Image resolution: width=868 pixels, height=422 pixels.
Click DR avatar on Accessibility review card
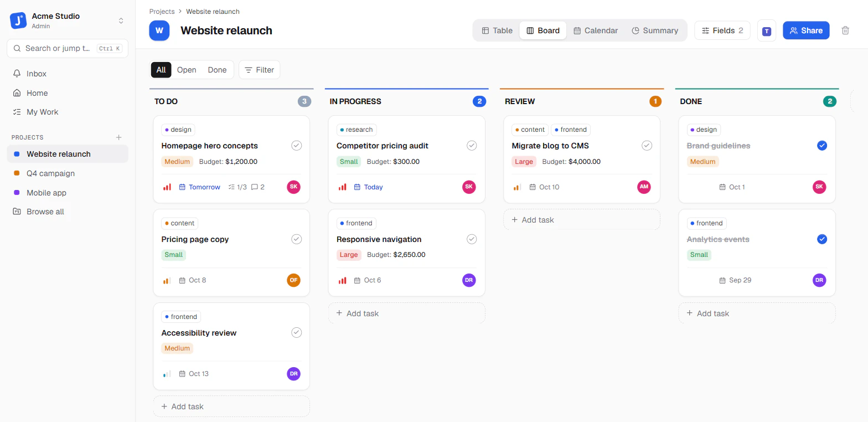294,374
